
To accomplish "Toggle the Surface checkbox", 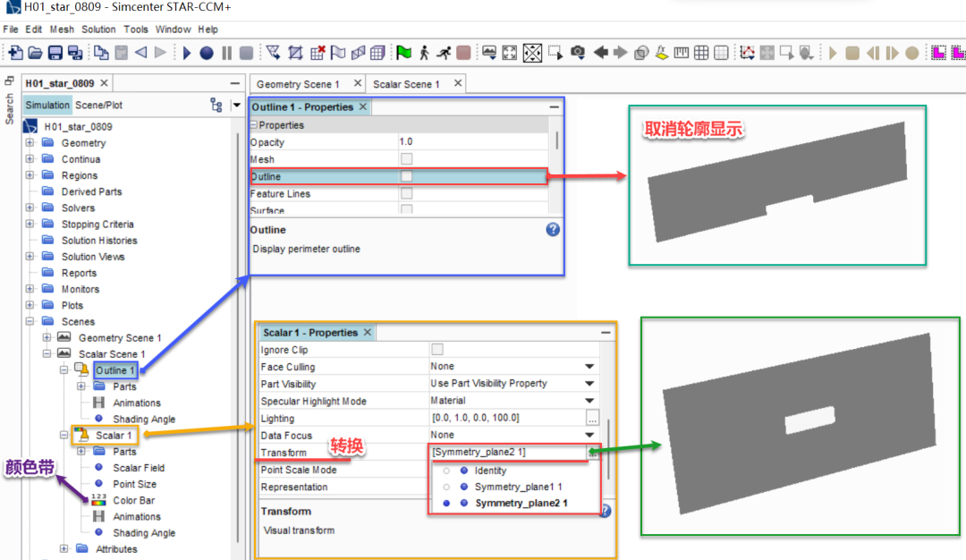I will click(x=407, y=209).
